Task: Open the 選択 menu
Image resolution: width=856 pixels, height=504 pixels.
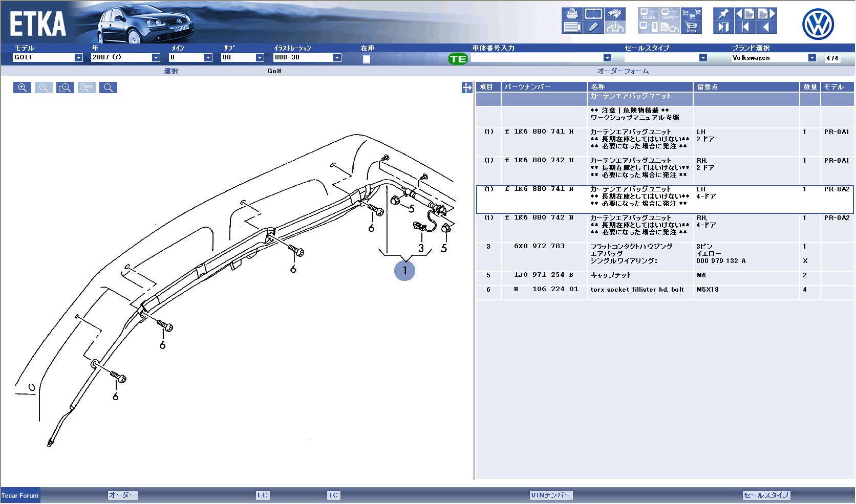Action: 171,71
